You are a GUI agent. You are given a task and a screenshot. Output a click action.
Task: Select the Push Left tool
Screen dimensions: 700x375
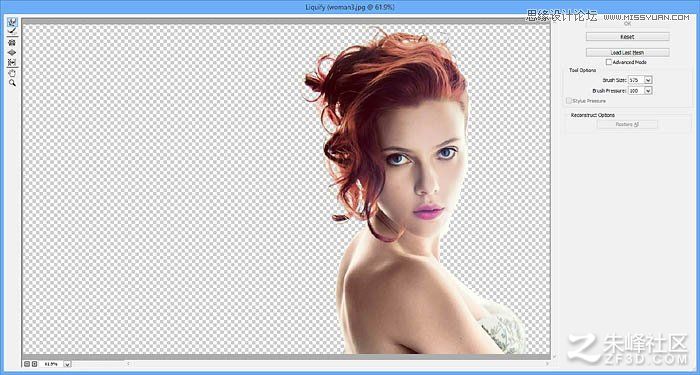(x=12, y=62)
